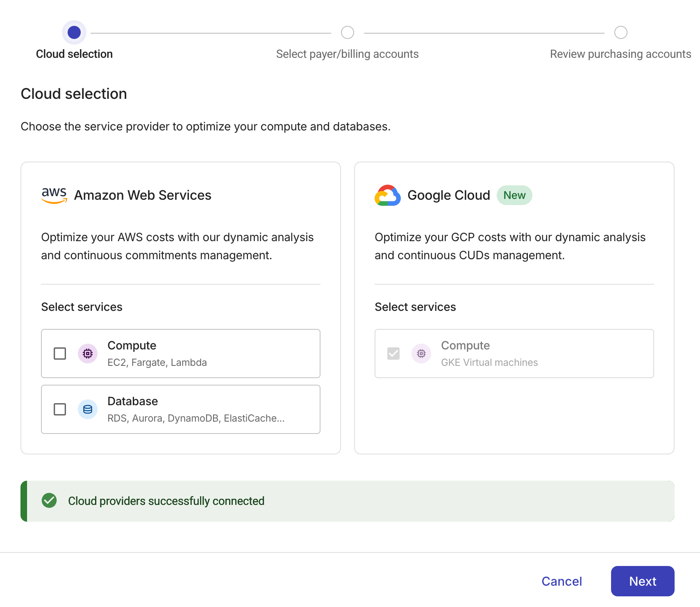Click the GKE Virtual machines text
The width and height of the screenshot is (700, 607).
(489, 363)
